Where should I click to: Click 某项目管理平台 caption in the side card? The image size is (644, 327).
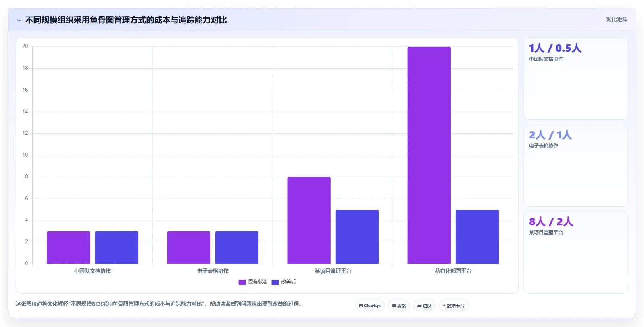tap(546, 233)
